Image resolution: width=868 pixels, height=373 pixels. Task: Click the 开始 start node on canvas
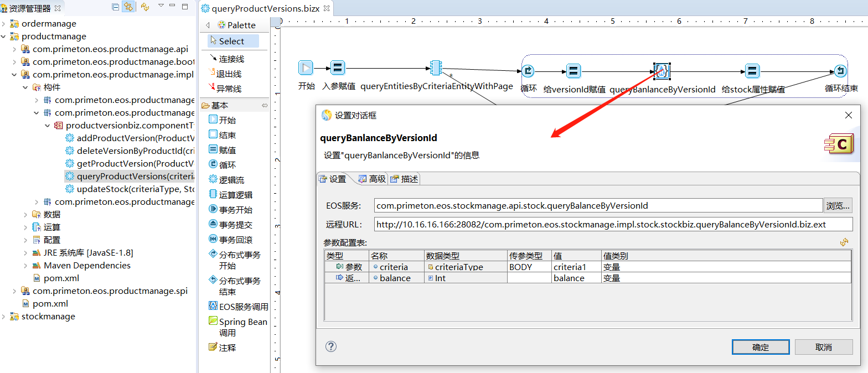(x=306, y=68)
